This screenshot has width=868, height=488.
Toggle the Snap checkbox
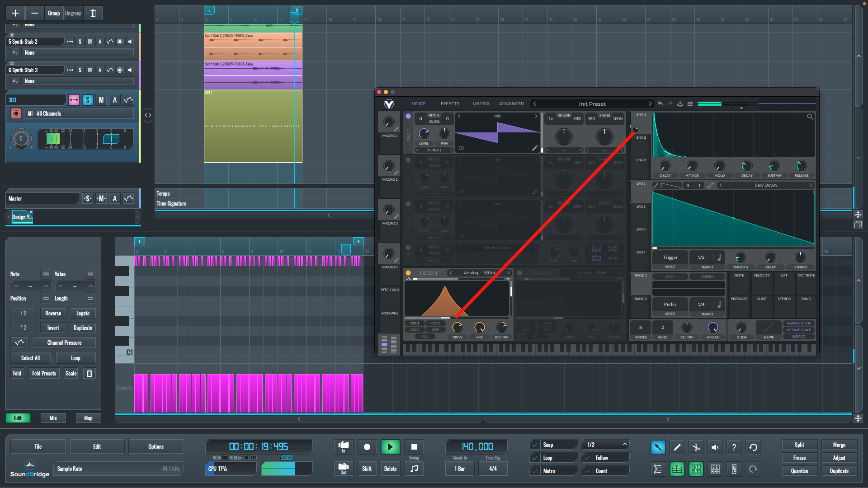[535, 445]
